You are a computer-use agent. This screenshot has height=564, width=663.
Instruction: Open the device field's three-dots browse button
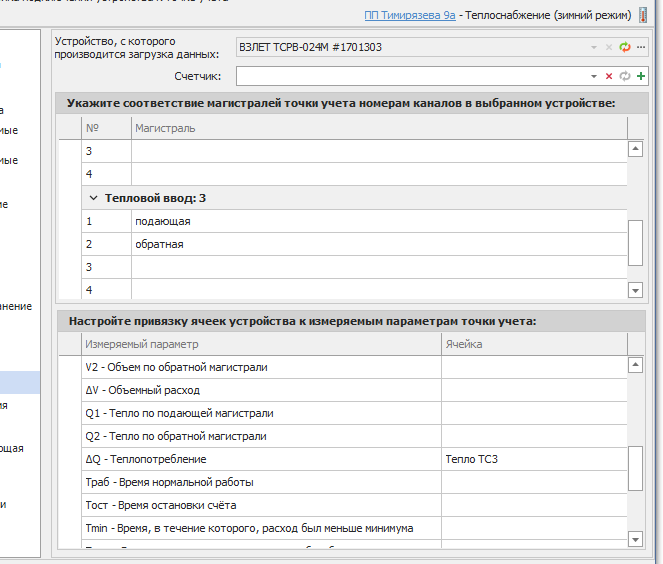[640, 47]
